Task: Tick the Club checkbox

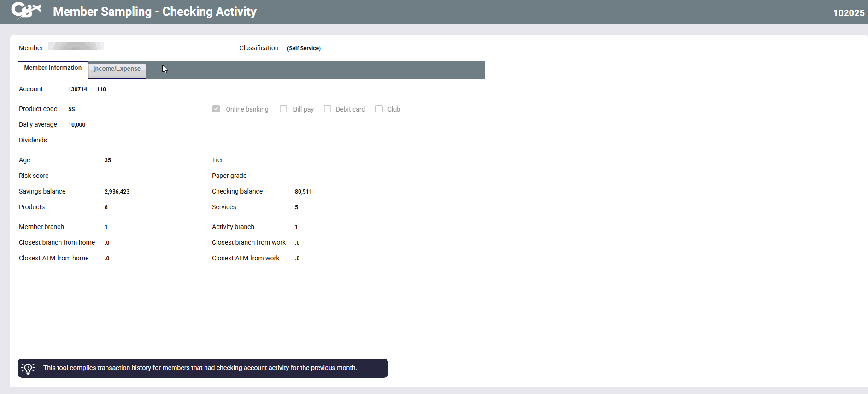Action: [x=379, y=109]
